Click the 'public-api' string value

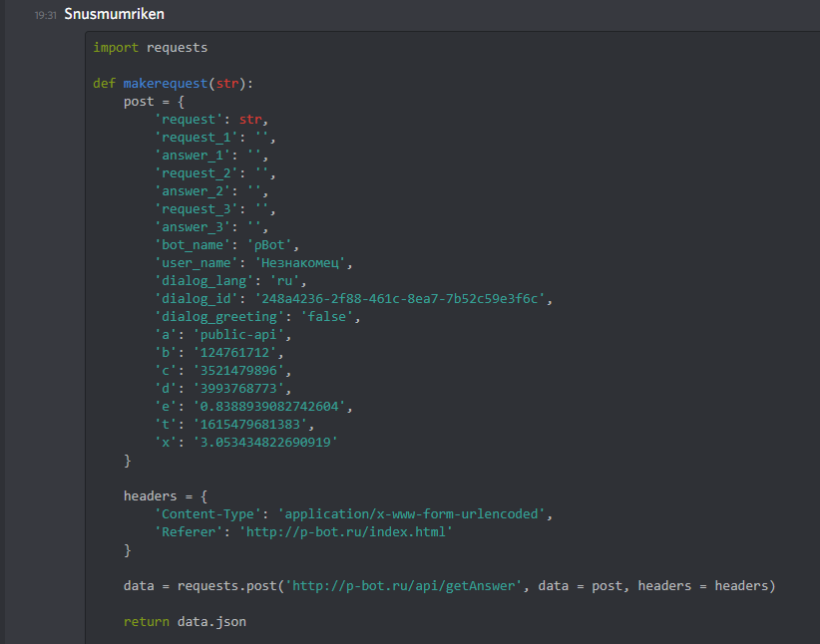234,335
